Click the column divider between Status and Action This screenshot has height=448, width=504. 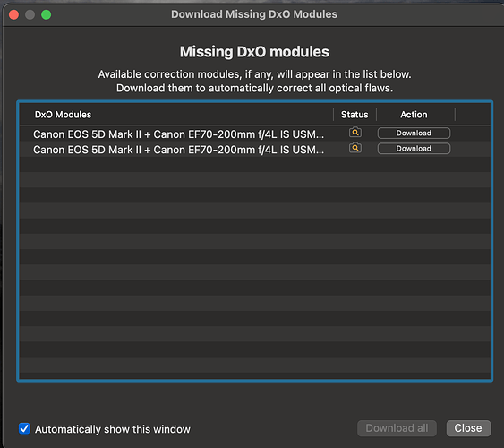click(376, 115)
